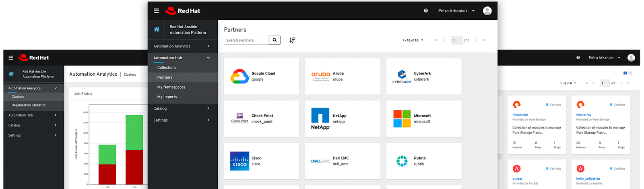This screenshot has height=189, width=644.
Task: Click in the Search Partners field
Action: 246,40
